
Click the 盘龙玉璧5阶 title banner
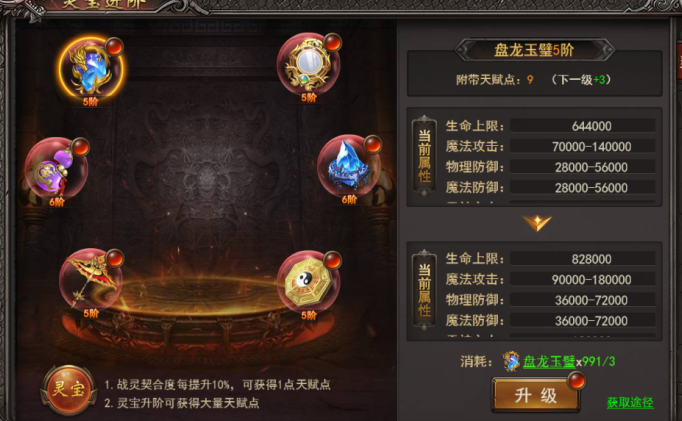535,50
